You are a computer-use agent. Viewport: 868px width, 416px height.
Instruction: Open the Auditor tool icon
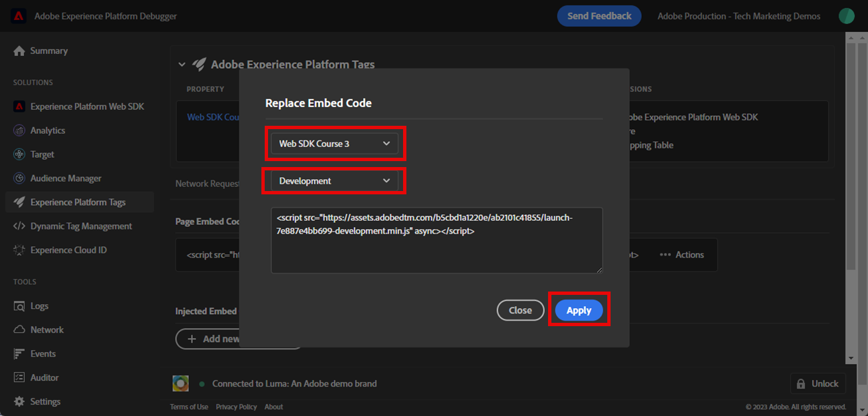tap(19, 378)
